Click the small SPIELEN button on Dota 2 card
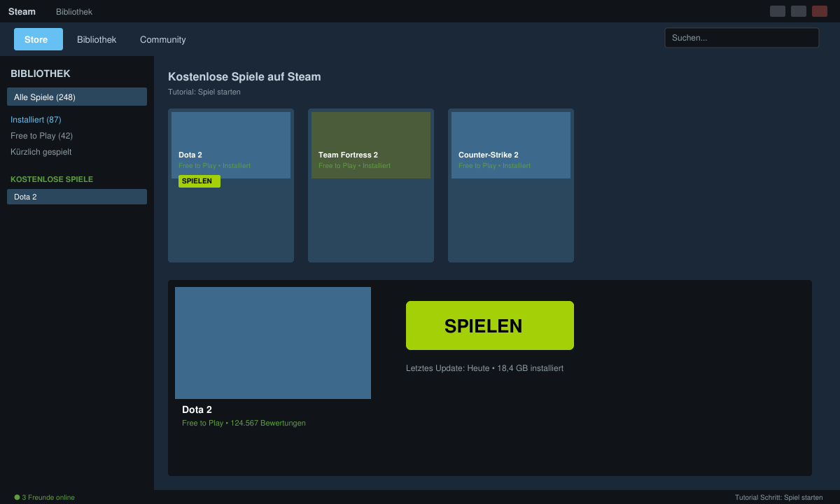The image size is (840, 504). click(x=199, y=181)
